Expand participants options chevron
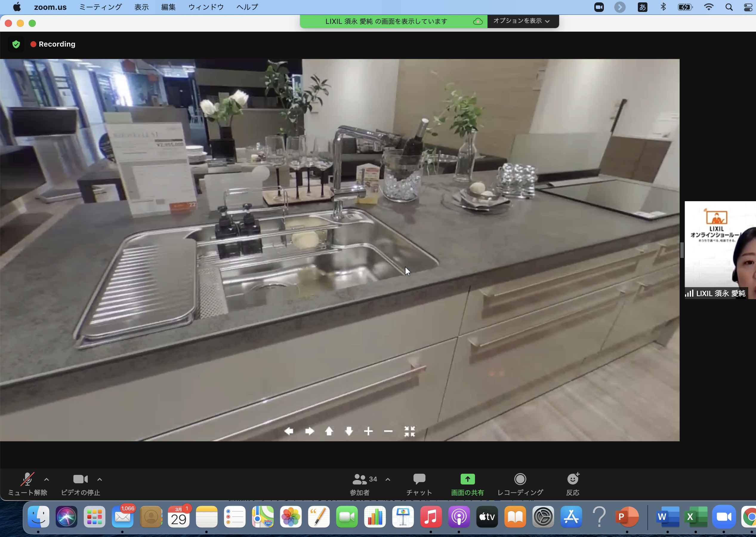Viewport: 756px width, 537px height. (388, 479)
